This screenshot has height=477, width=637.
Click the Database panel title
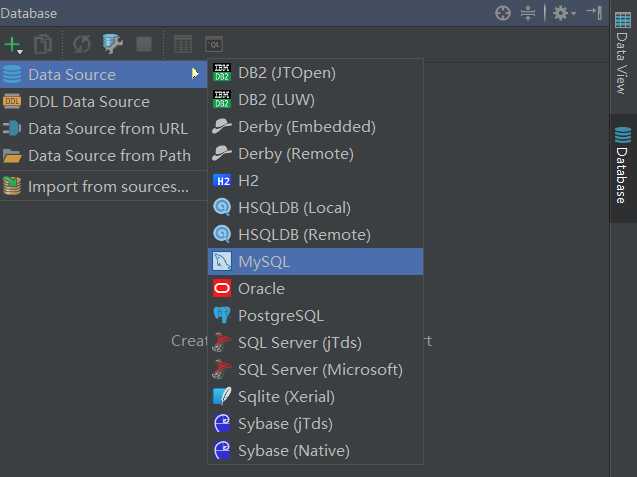[28, 13]
